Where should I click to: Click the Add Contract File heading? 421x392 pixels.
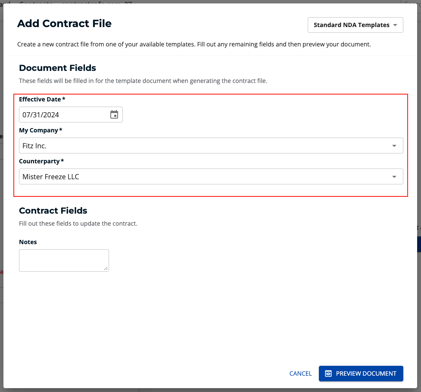click(x=64, y=24)
